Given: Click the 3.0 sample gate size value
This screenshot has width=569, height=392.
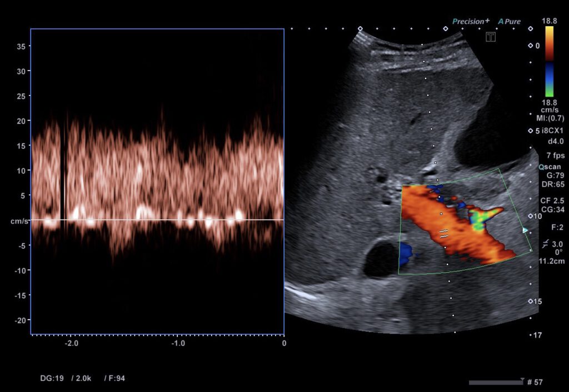Looking at the screenshot, I should [557, 244].
